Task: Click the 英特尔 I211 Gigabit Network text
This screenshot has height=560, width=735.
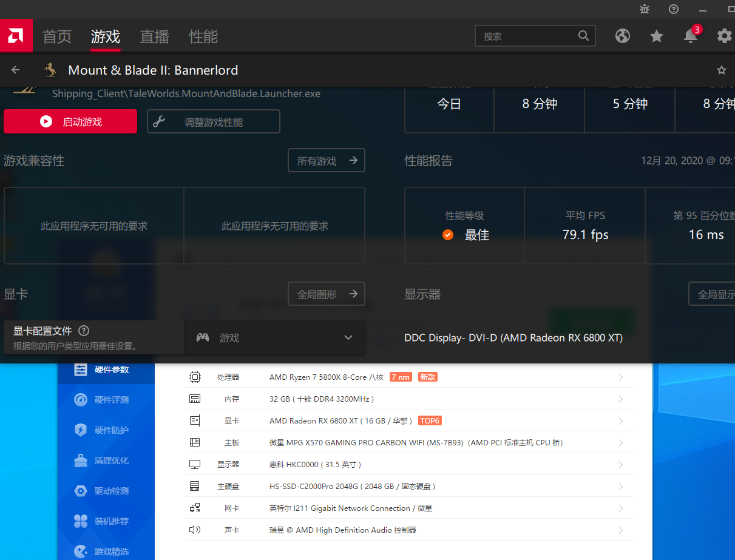Action: click(x=351, y=508)
